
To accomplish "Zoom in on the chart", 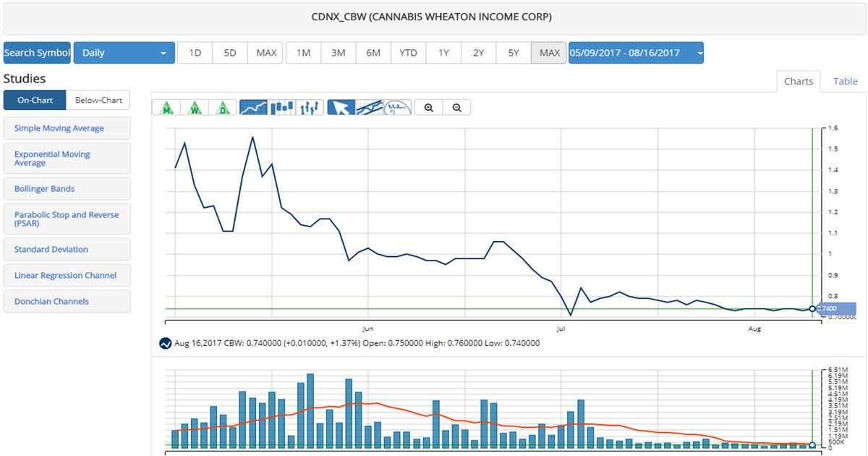I will 428,106.
